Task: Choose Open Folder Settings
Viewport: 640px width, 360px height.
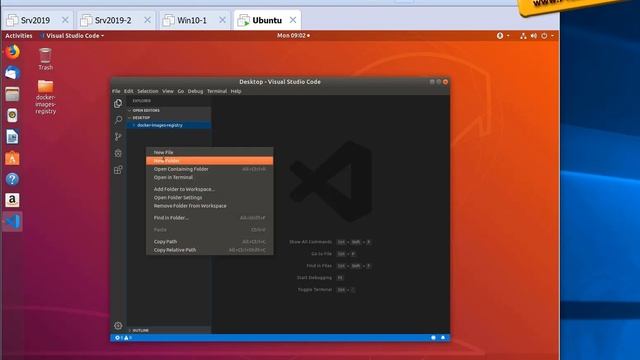Action: tap(209, 198)
